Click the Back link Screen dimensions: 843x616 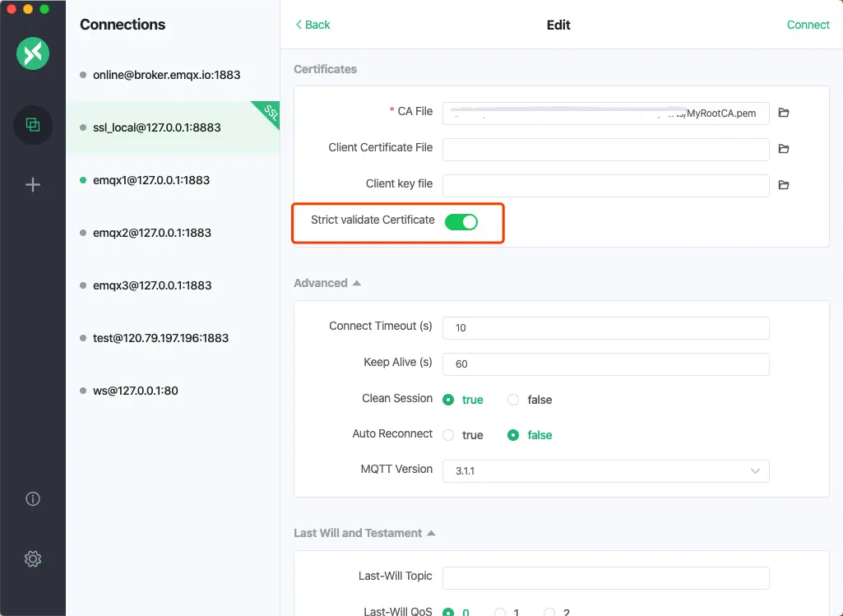point(313,25)
